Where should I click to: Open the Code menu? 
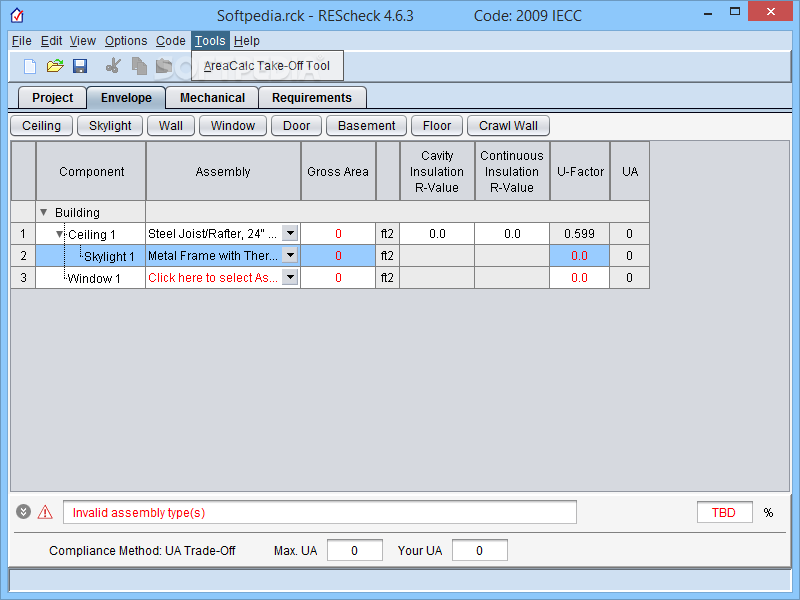pyautogui.click(x=170, y=41)
